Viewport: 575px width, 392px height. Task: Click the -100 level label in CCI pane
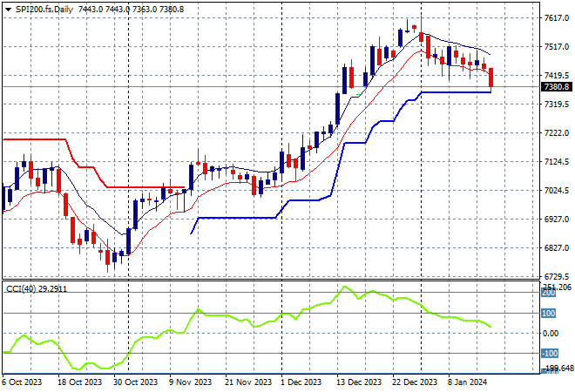pyautogui.click(x=549, y=354)
